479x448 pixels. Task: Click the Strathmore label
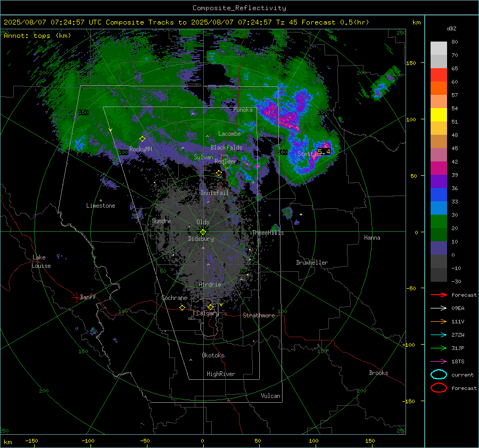click(x=259, y=315)
